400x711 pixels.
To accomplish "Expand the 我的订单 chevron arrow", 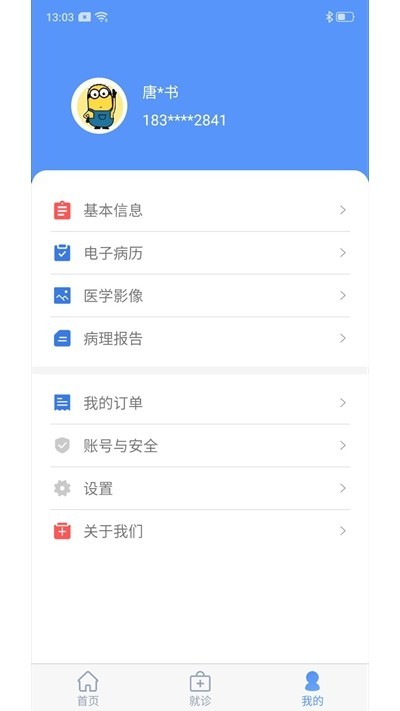I will (343, 403).
